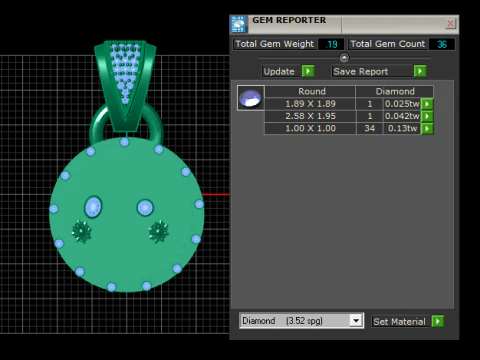Select the left flower ornament on pendant

click(x=81, y=231)
